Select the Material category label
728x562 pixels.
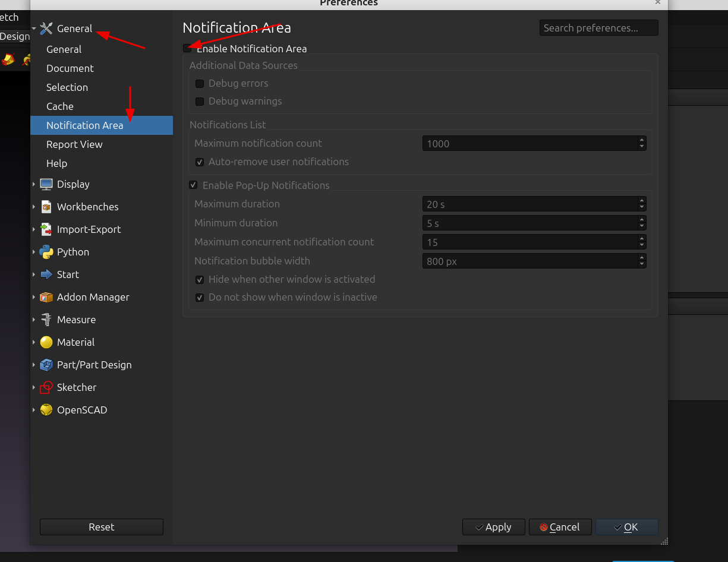click(x=75, y=342)
